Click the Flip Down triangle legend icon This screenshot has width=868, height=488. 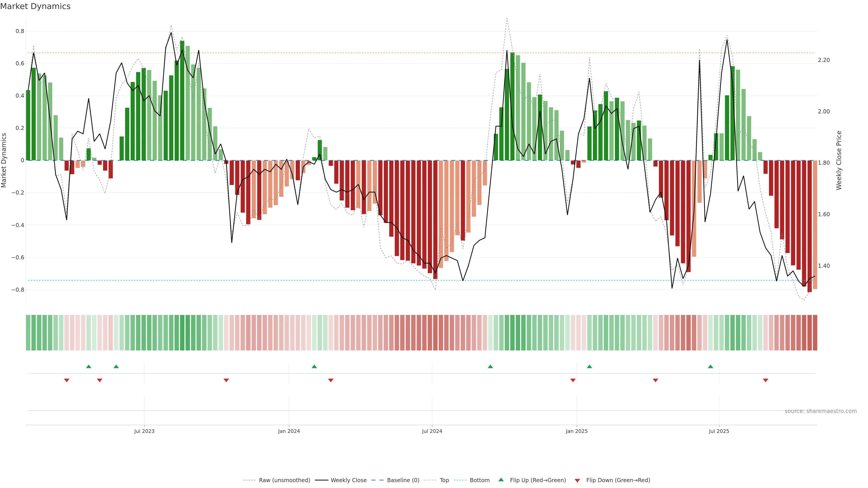(577, 481)
